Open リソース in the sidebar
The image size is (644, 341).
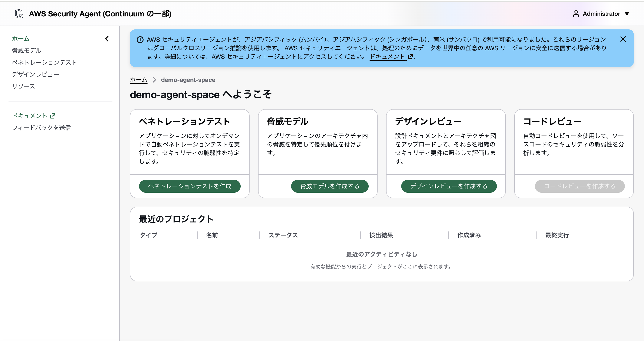[23, 86]
